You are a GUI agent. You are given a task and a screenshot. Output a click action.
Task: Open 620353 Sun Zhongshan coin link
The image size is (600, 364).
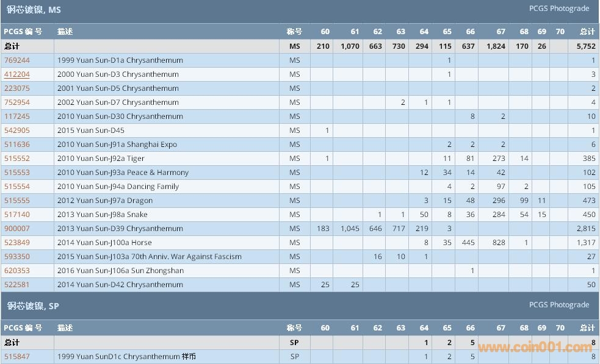pos(17,271)
